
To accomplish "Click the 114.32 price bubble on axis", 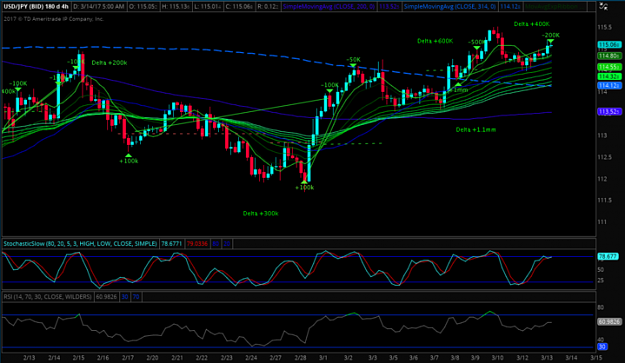I will pos(609,76).
